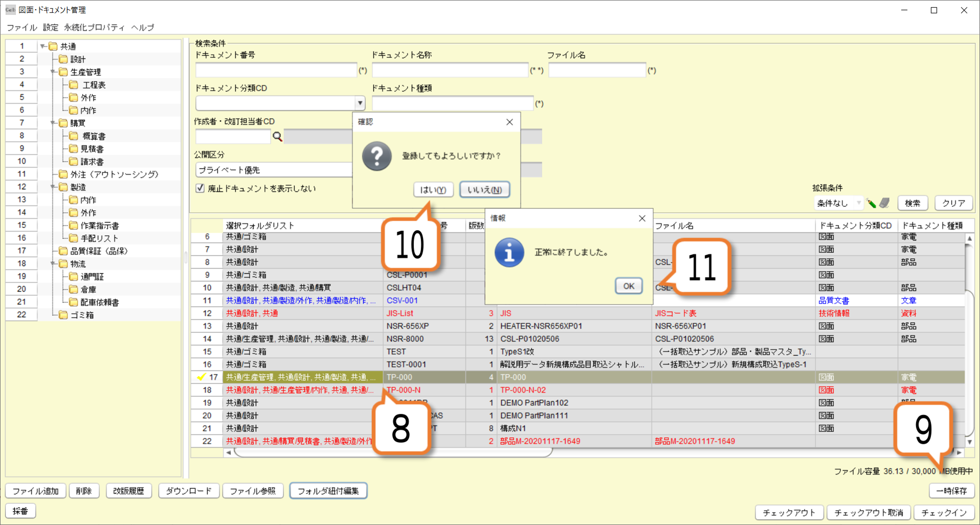Click the table's vertical scrollbar down arrow
This screenshot has height=525, width=980.
pos(970,442)
